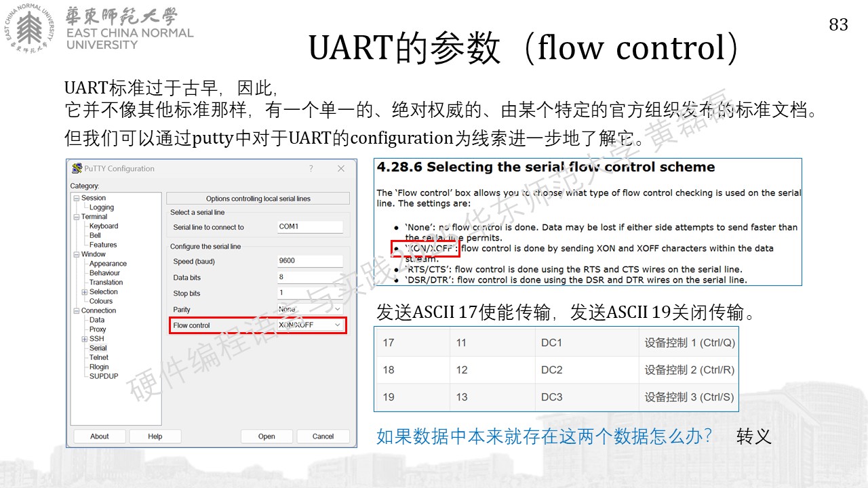Screen dimensions: 868x488
Task: Open the Telnet settings category
Action: point(99,358)
